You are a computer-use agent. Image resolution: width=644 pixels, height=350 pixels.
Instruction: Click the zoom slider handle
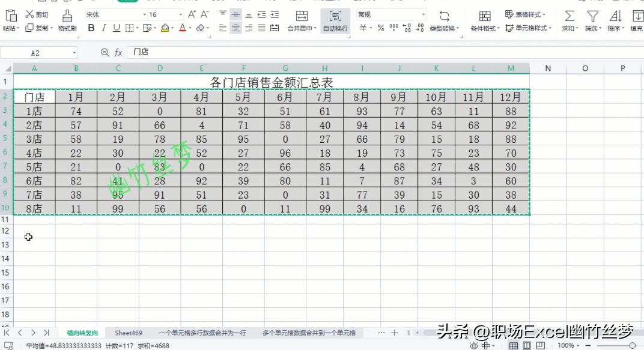tap(633, 345)
